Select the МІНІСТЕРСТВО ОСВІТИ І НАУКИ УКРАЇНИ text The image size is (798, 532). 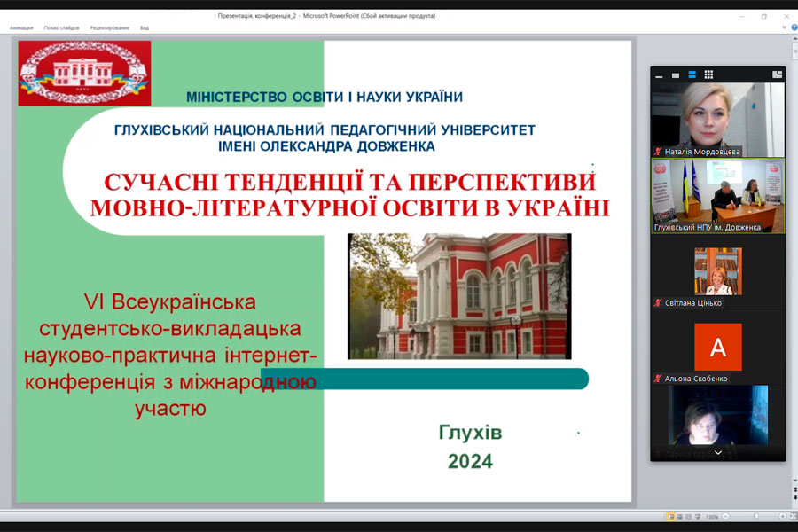click(x=325, y=97)
